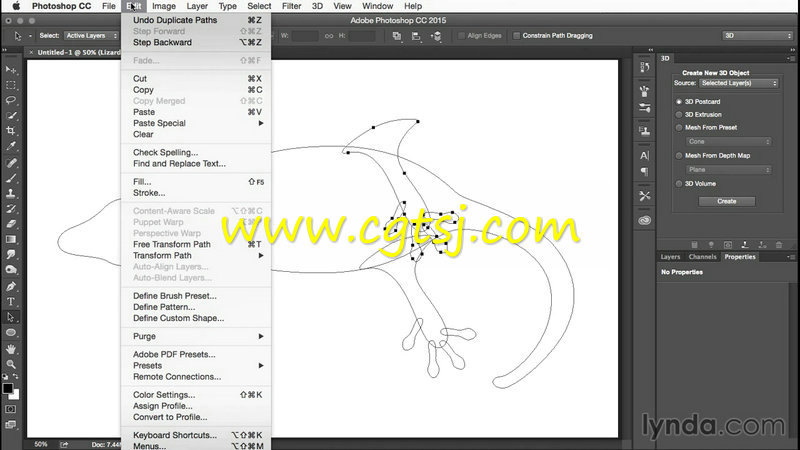Select the Lasso tool
Image resolution: width=800 pixels, height=450 pixels.
(11, 100)
